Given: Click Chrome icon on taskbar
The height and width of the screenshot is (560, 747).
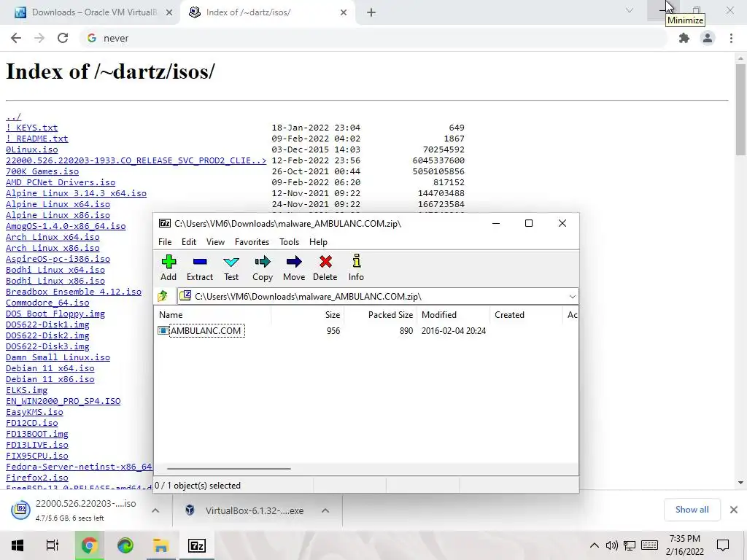Looking at the screenshot, I should (89, 545).
